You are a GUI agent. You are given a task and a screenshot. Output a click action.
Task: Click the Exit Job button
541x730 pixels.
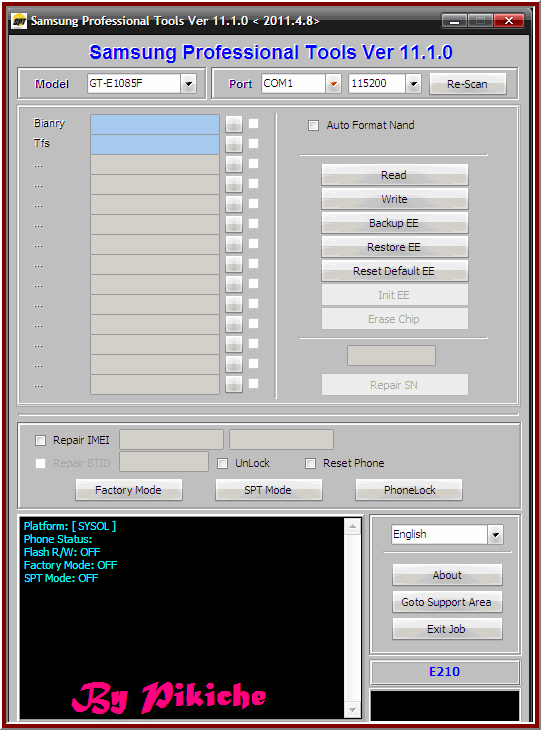coord(447,629)
